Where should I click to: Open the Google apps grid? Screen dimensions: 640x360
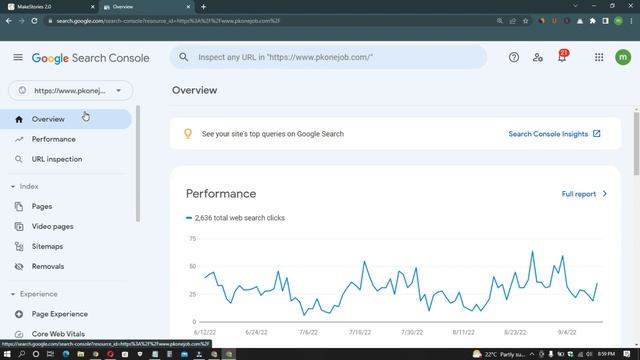pos(599,57)
